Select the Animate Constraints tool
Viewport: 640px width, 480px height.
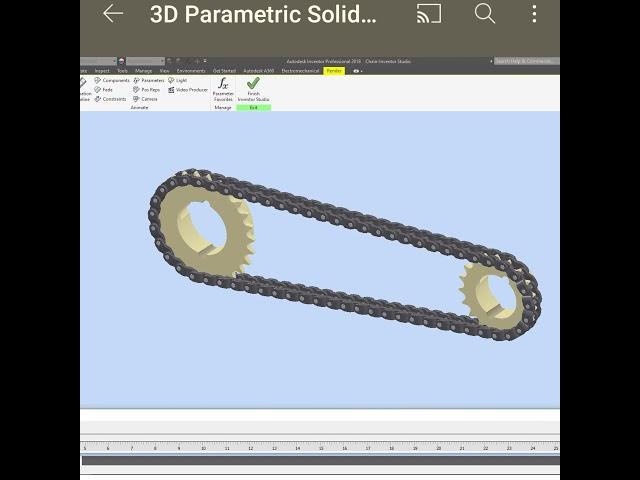[x=110, y=99]
